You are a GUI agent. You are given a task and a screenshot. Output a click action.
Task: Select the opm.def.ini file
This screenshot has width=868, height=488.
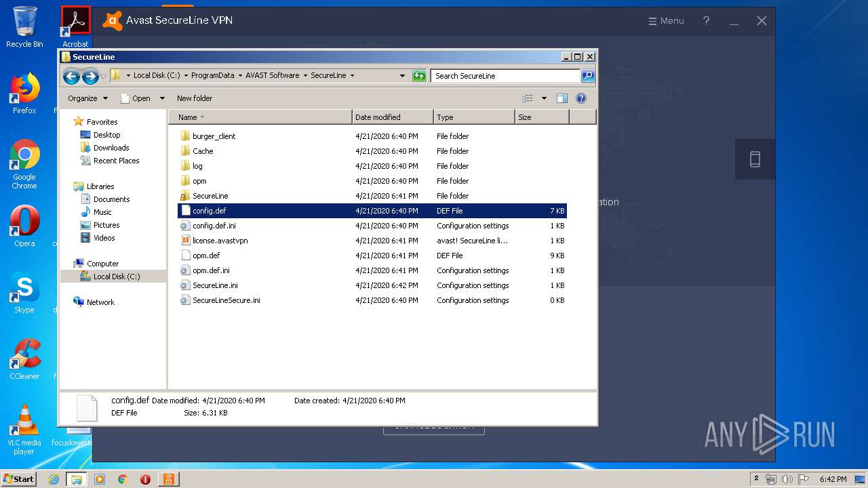coord(211,270)
